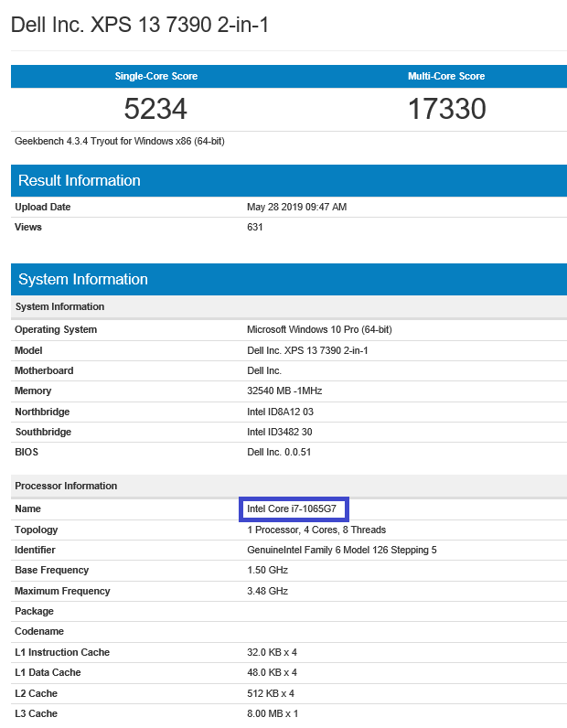
Task: Click the Views label
Action: point(28,227)
